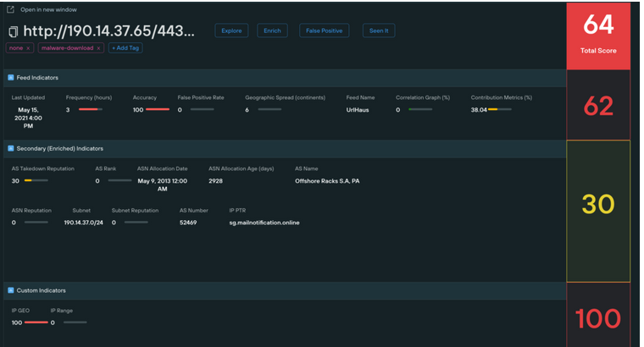Select the red 100 score tile
Screen dimensions: 644x347
[x=598, y=318]
